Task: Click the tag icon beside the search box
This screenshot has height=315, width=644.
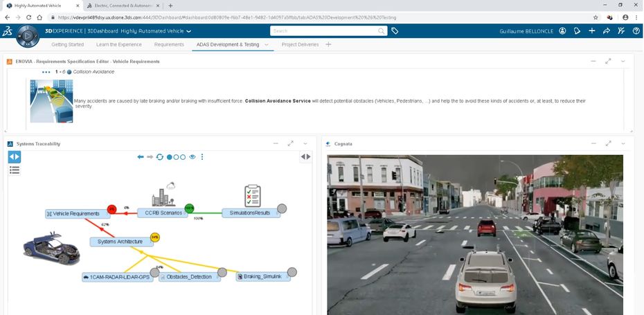Action: click(395, 31)
